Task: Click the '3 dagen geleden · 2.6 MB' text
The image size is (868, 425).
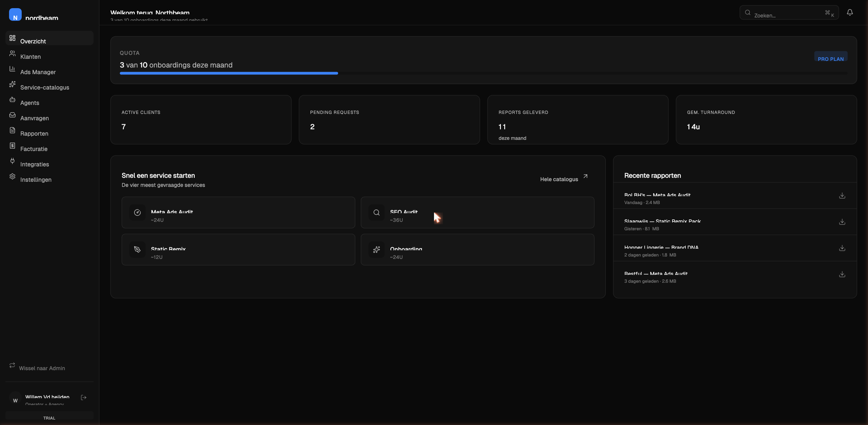Action: (x=650, y=282)
